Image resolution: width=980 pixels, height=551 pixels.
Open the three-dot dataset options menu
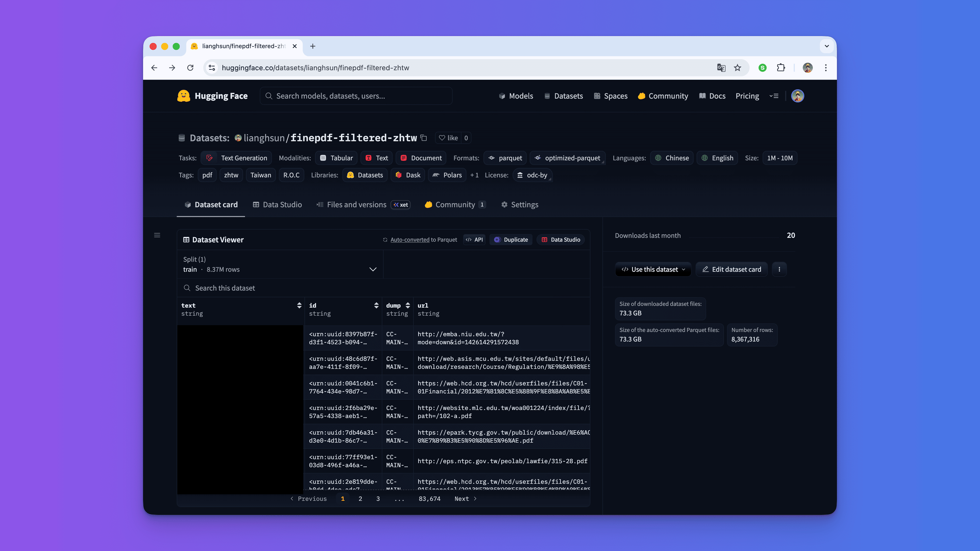[779, 269]
